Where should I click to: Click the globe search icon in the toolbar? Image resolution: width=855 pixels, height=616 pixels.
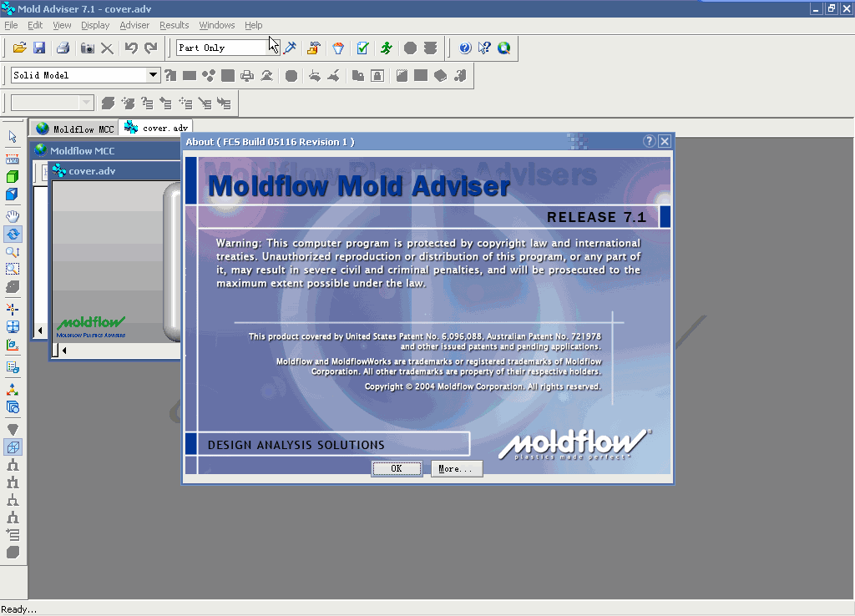click(x=503, y=48)
